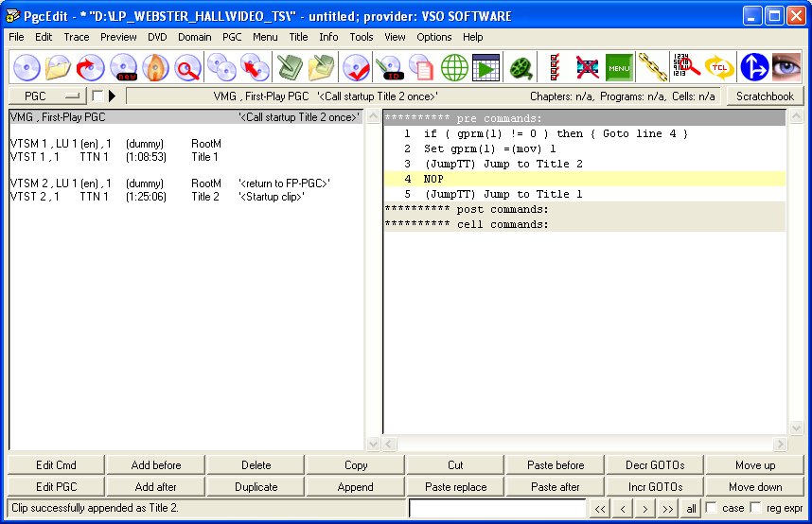812x524 pixels.
Task: Open the Domain menu
Action: coord(195,37)
